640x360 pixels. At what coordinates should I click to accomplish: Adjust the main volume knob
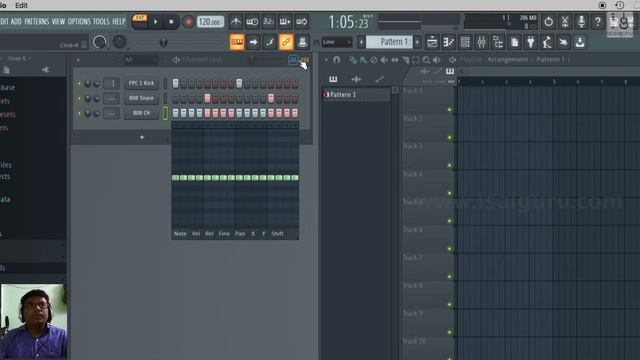pyautogui.click(x=100, y=42)
